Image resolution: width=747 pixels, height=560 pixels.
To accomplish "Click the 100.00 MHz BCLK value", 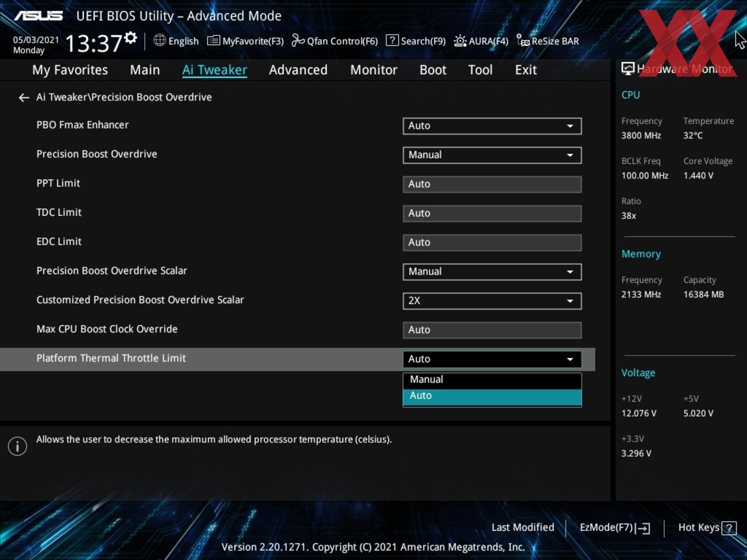I will [645, 176].
